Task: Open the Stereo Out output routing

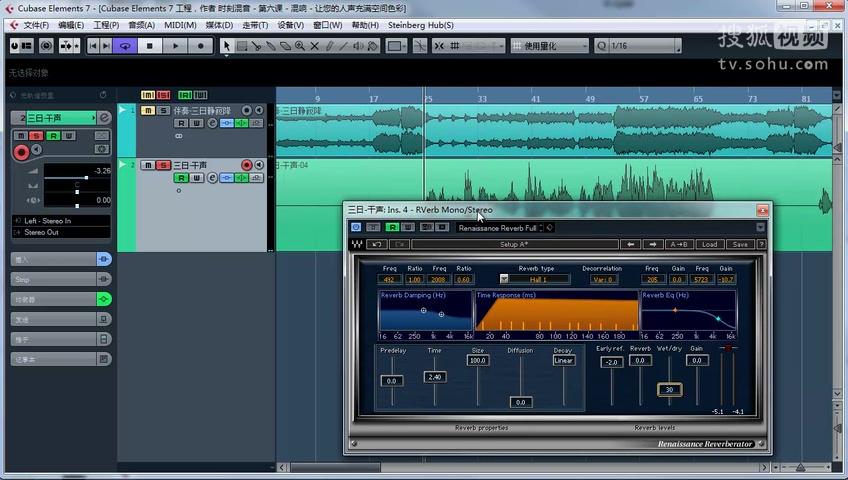Action: (61, 232)
